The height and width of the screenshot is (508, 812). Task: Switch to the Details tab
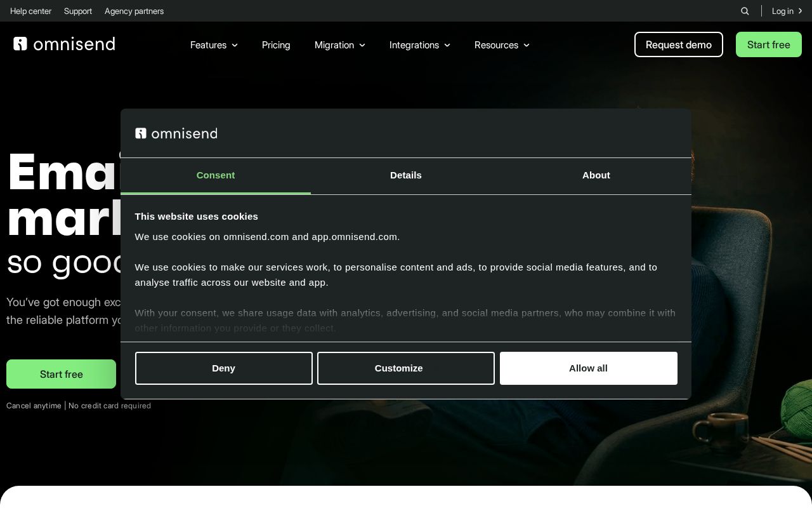click(405, 175)
